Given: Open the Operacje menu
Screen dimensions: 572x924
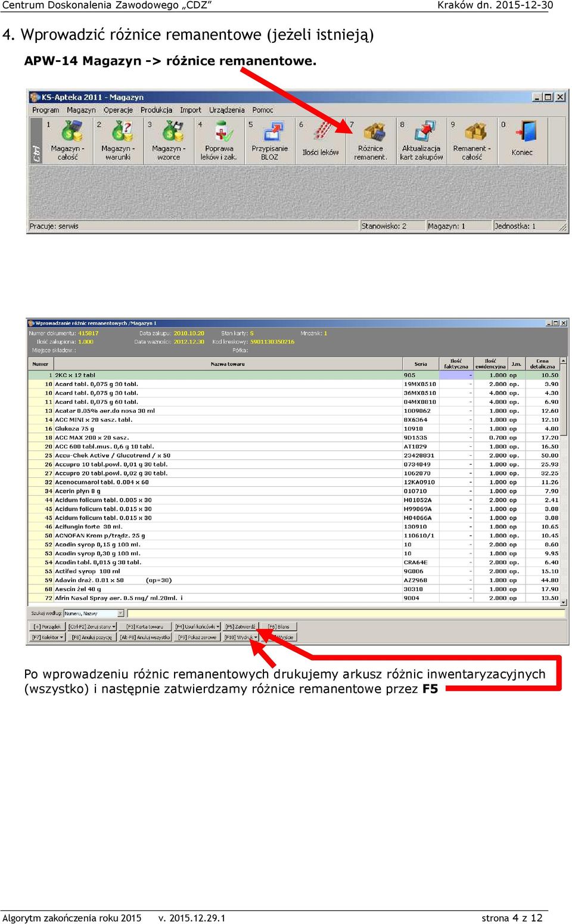Looking at the screenshot, I should click(x=118, y=110).
